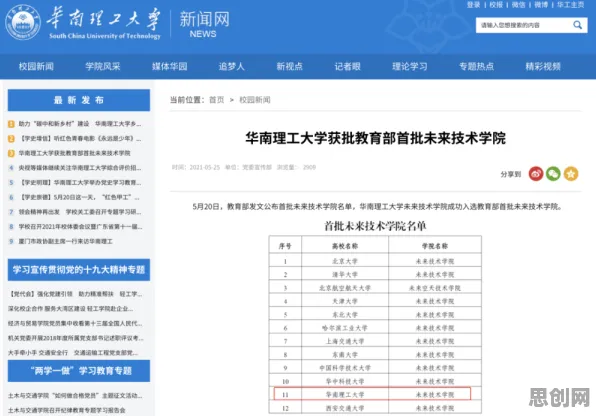Click 最新发布 section header
Screen dimensions: 596x416
tap(79, 100)
